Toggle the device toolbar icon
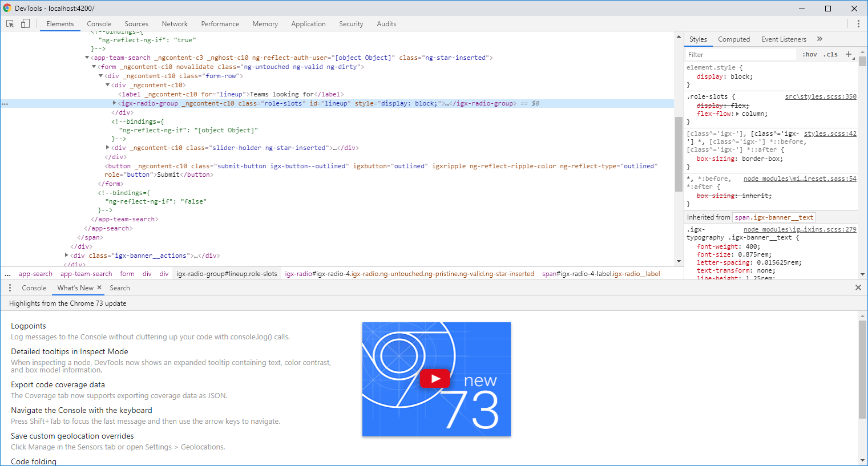This screenshot has height=466, width=868. [25, 23]
